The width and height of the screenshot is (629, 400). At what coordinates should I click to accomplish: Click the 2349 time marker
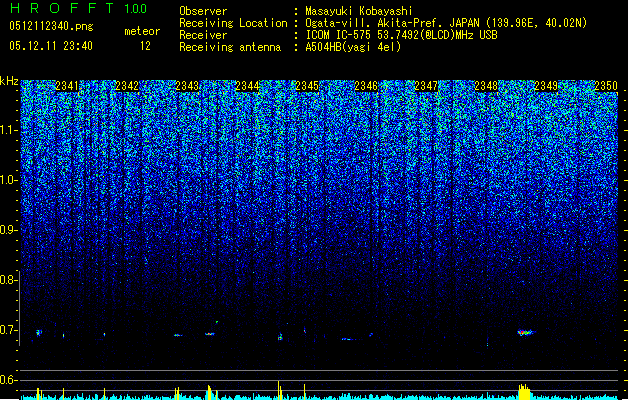coord(546,85)
